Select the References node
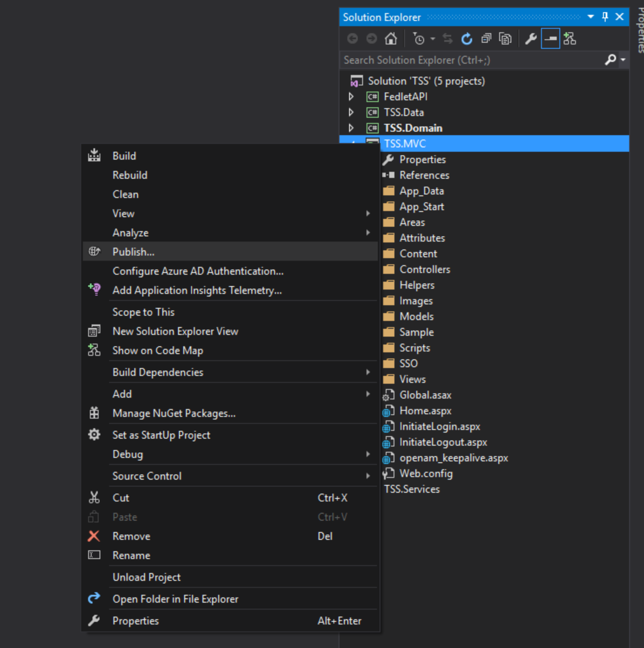The height and width of the screenshot is (648, 644). click(x=424, y=175)
